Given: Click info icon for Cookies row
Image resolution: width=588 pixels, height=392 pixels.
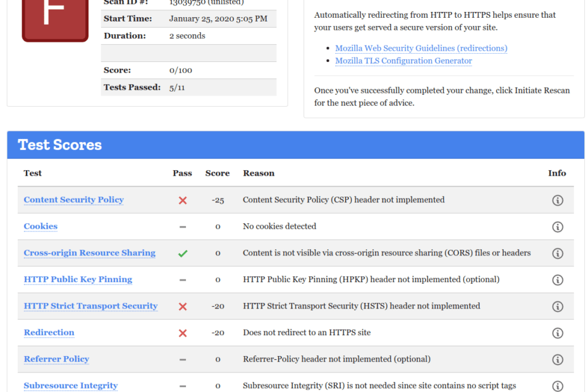Looking at the screenshot, I should click(557, 227).
